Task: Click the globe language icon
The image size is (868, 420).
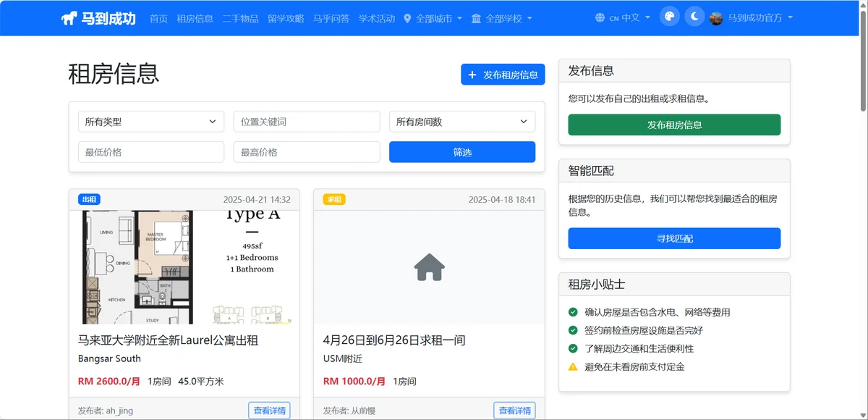Action: tap(600, 18)
